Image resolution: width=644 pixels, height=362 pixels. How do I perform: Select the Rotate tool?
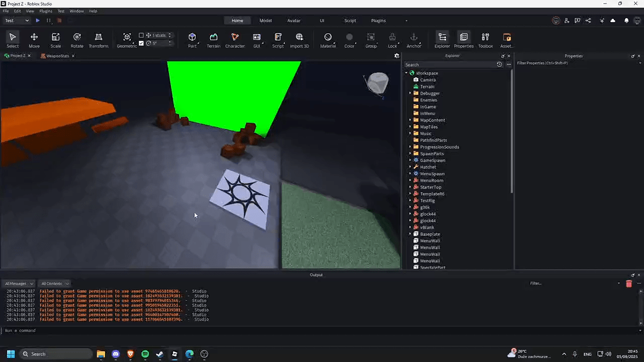point(76,39)
